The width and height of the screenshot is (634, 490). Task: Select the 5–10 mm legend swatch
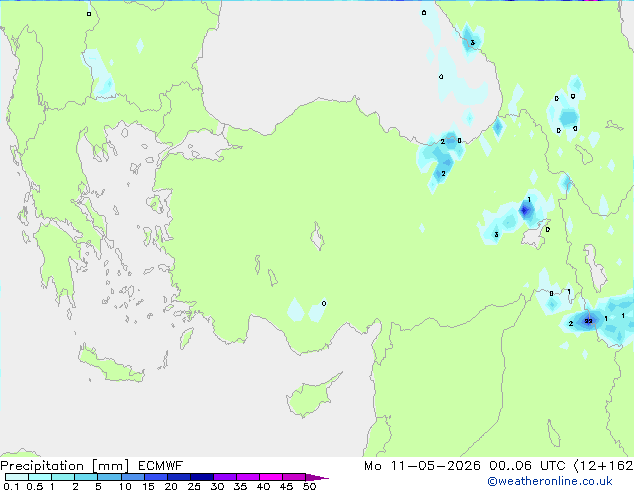(x=109, y=477)
